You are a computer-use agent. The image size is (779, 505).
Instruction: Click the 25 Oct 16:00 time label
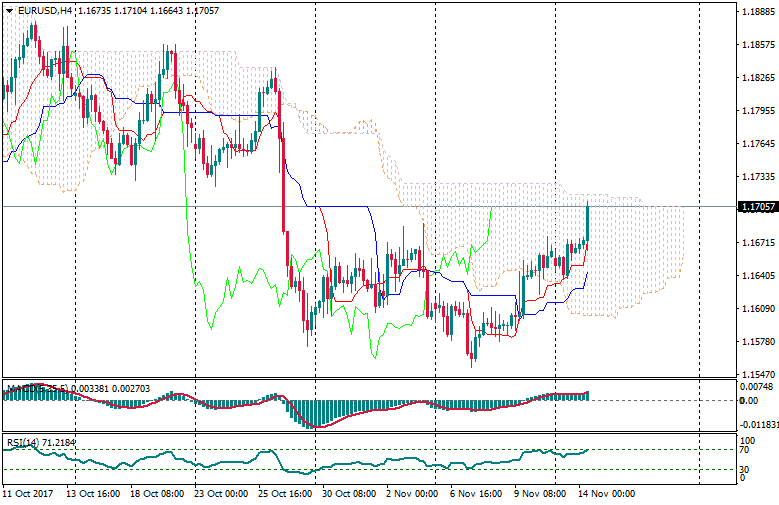(x=286, y=494)
